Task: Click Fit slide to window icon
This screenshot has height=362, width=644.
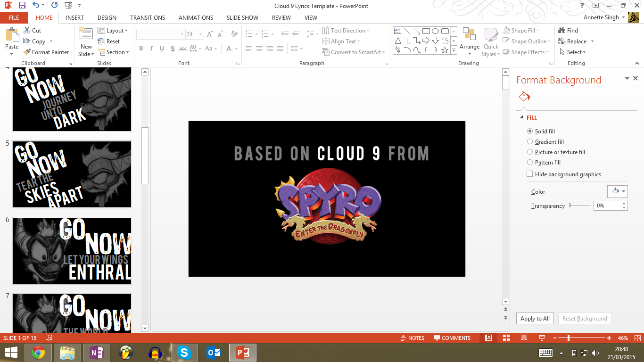Action: [x=637, y=338]
